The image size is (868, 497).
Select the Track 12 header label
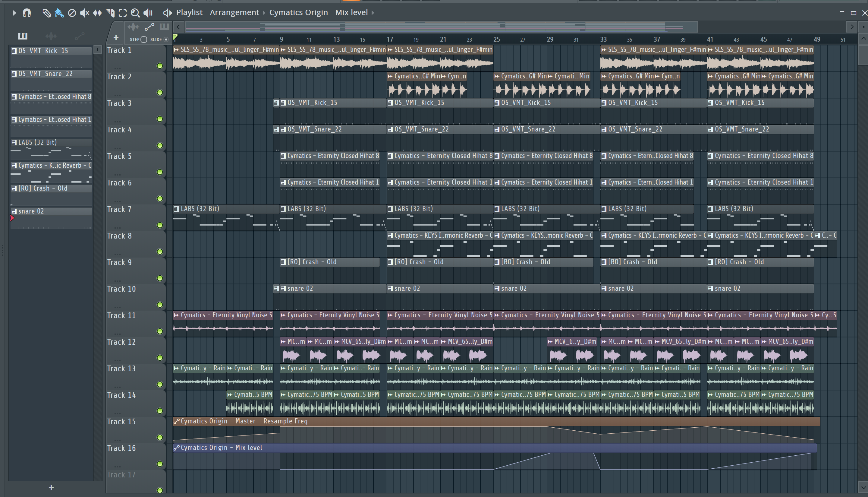[x=121, y=342]
